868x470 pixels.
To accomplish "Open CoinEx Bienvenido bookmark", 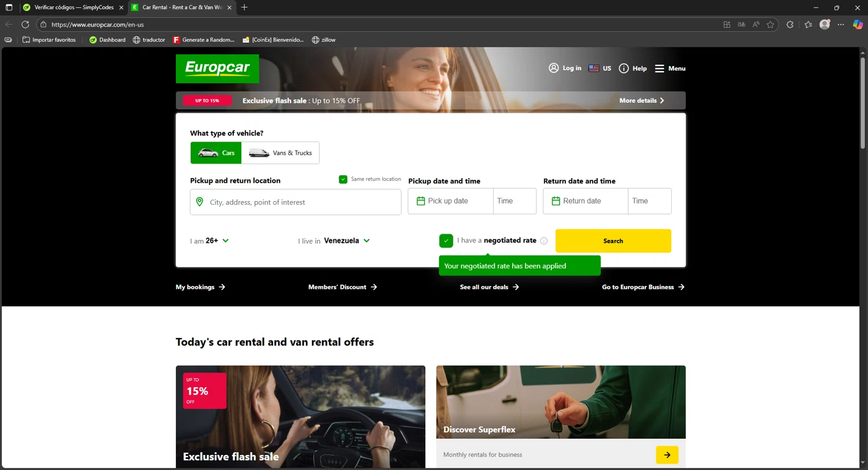I will point(273,40).
